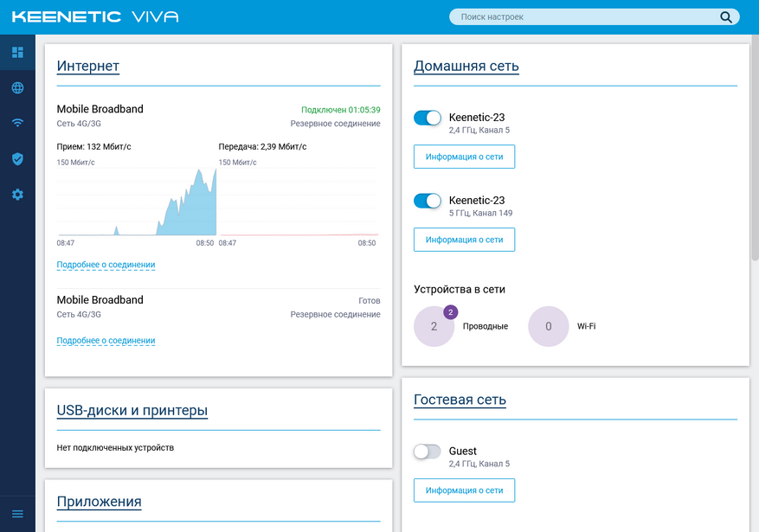The height and width of the screenshot is (532, 759).
Task: Open the Гостевая сеть section heading
Action: coord(460,400)
